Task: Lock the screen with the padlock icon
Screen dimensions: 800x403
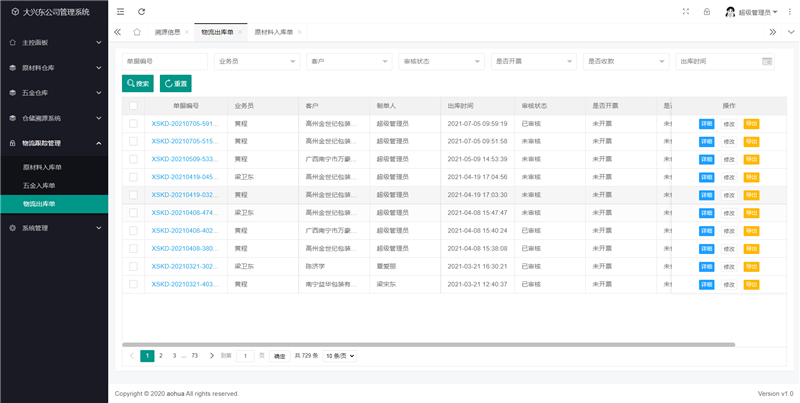Action: point(707,12)
